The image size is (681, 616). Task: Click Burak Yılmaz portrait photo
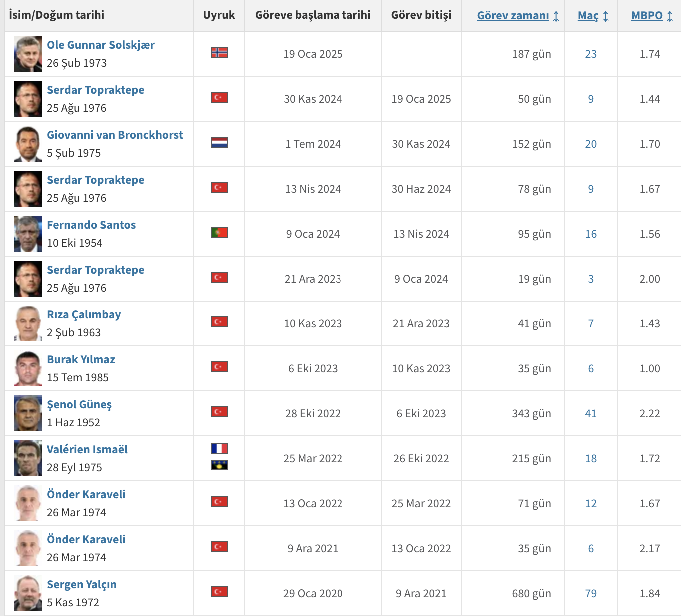(x=28, y=368)
